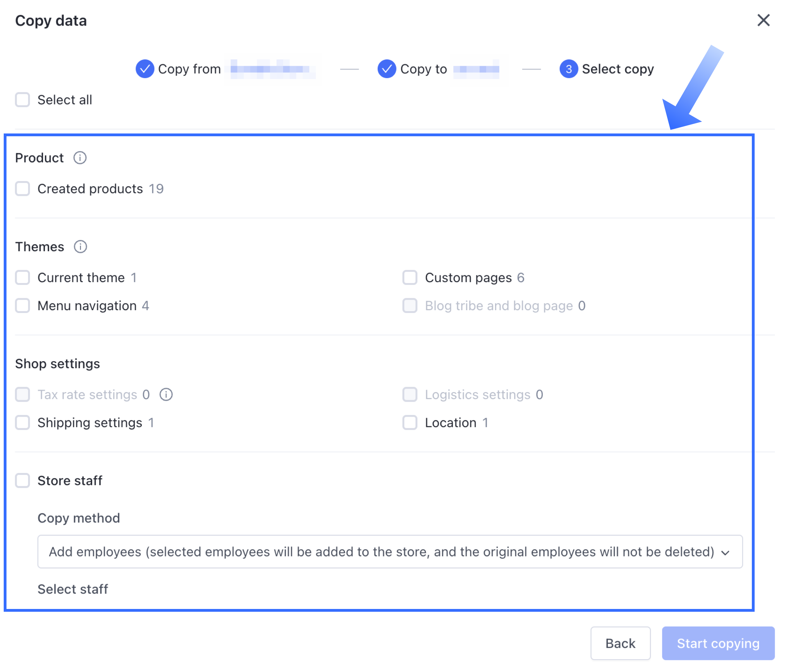Screen dimensions: 788x672
Task: Enable the Shipping settings checkbox
Action: pyautogui.click(x=23, y=423)
